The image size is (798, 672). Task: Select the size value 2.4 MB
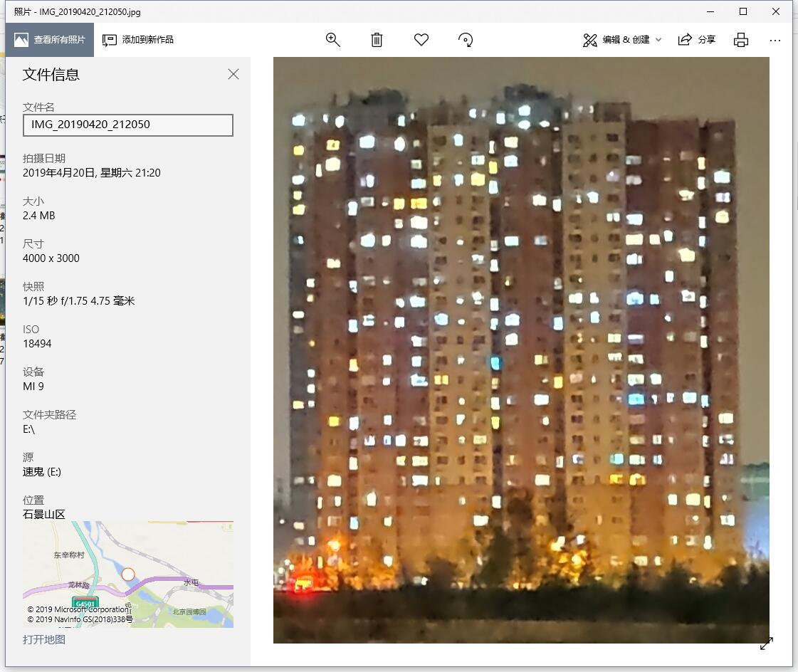tap(38, 216)
